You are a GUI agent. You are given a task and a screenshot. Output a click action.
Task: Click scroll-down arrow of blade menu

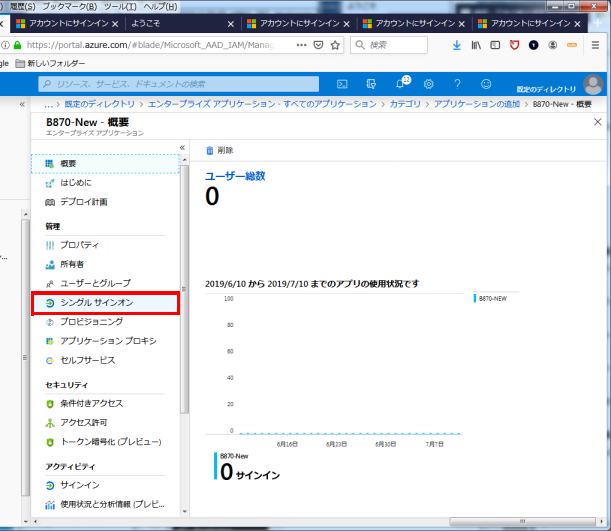pyautogui.click(x=184, y=512)
